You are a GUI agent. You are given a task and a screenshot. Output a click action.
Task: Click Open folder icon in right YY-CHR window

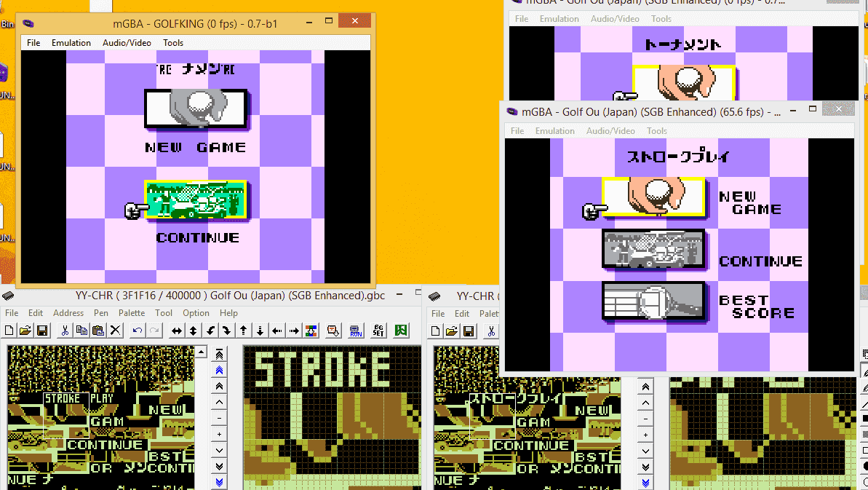coord(452,331)
